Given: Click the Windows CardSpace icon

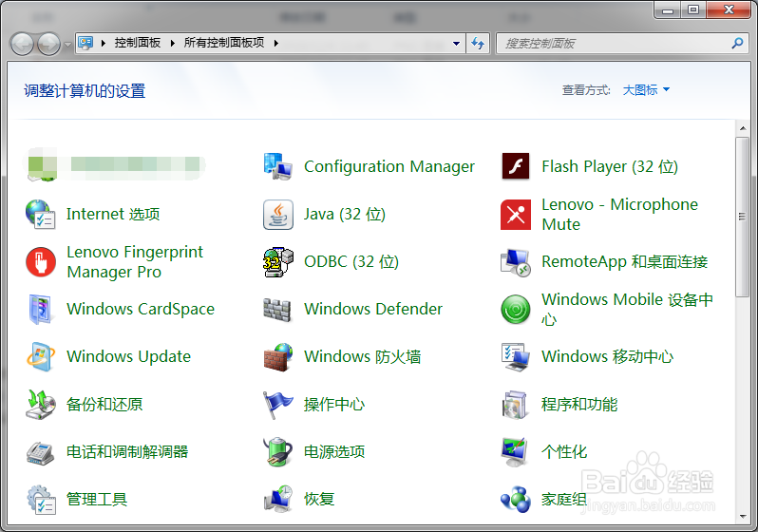Looking at the screenshot, I should [40, 309].
